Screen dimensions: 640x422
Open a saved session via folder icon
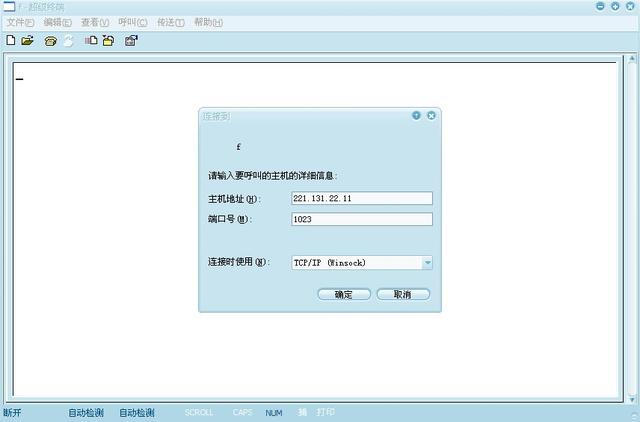click(27, 40)
